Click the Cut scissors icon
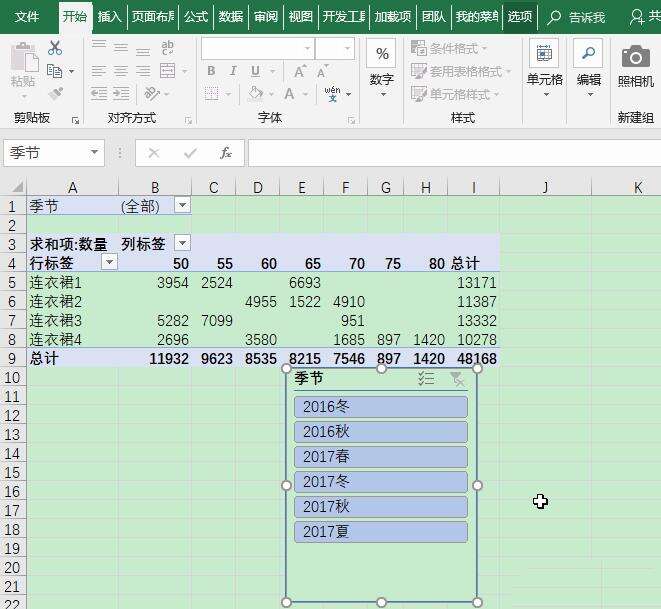The height and width of the screenshot is (609, 661). 55,48
